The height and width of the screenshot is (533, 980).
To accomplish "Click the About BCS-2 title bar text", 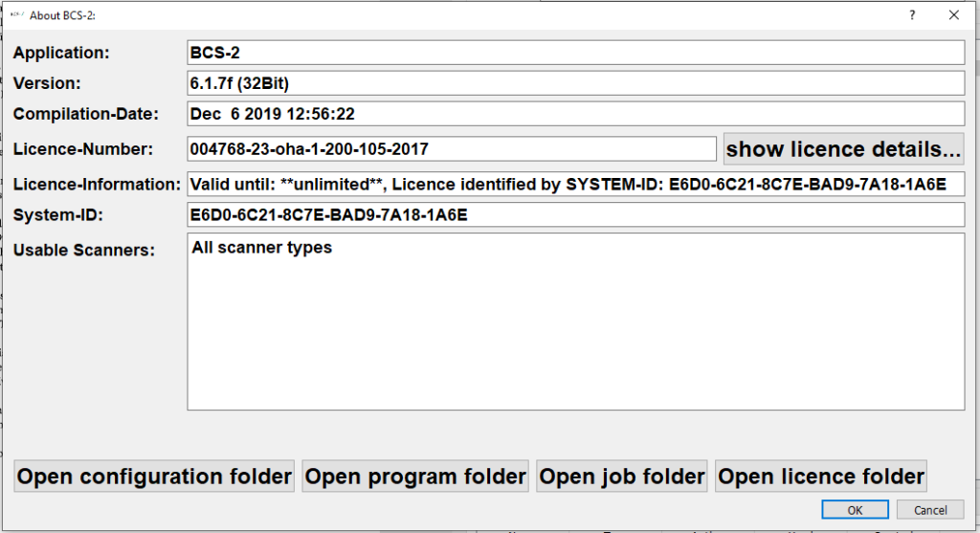I will [62, 15].
